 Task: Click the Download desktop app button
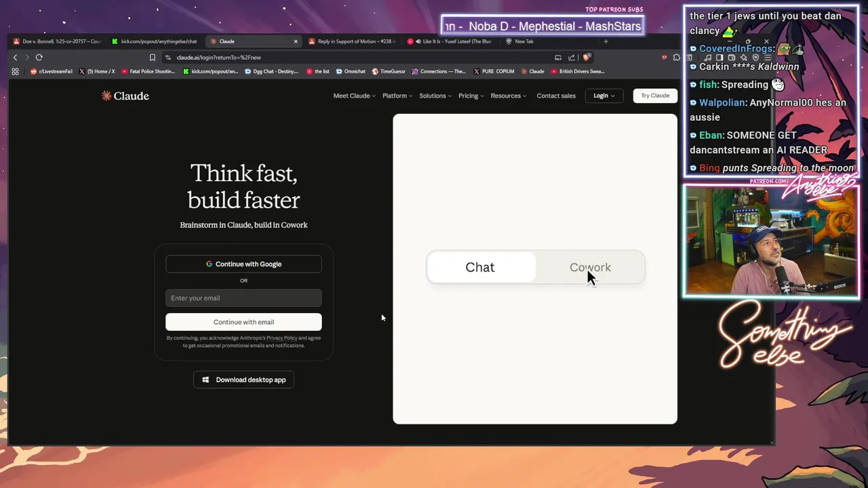(243, 380)
